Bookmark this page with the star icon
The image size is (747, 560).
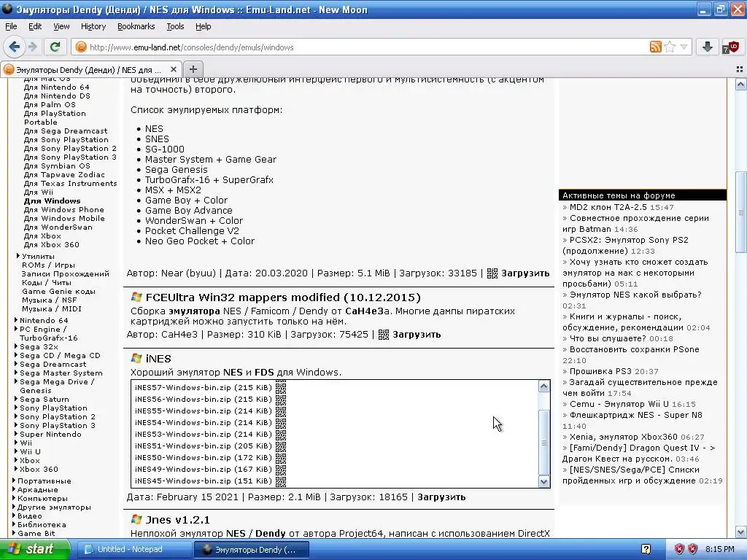pyautogui.click(x=670, y=47)
